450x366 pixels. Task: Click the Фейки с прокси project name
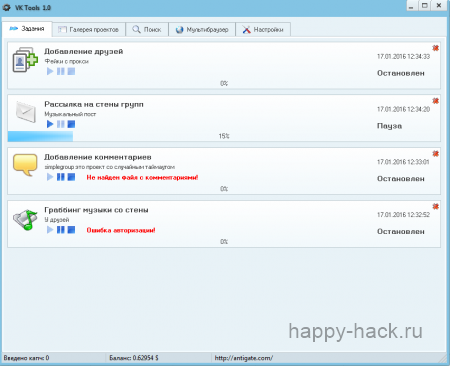click(67, 61)
